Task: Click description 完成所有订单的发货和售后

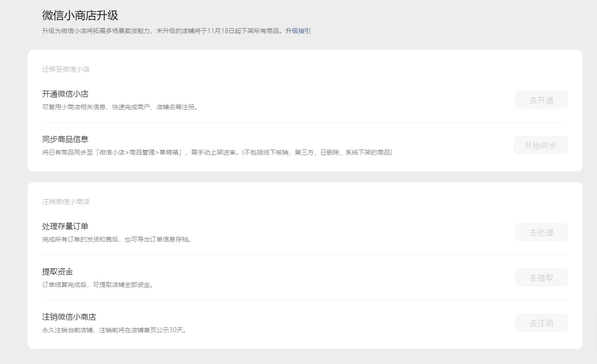Action: [117, 239]
